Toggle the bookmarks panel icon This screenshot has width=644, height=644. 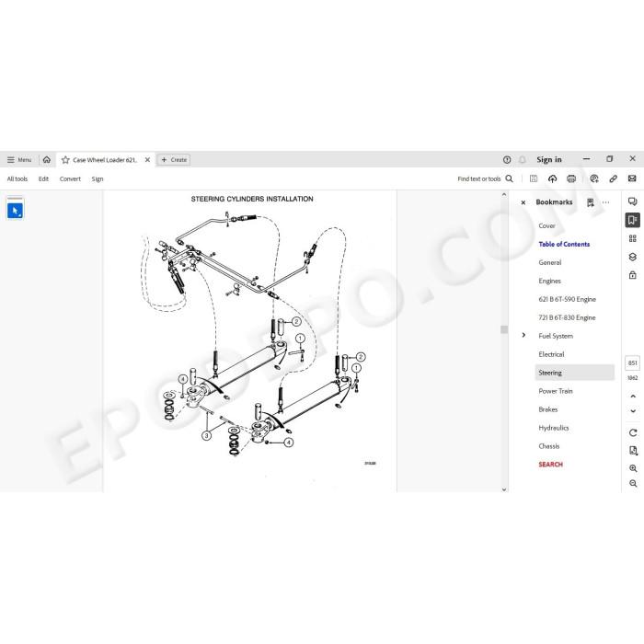633,220
